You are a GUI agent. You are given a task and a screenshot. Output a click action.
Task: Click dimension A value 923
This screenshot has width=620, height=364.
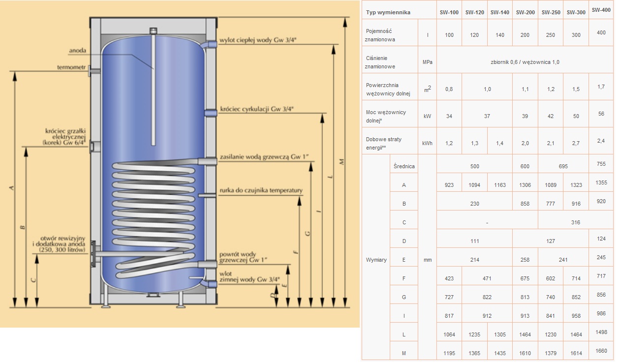pyautogui.click(x=449, y=185)
